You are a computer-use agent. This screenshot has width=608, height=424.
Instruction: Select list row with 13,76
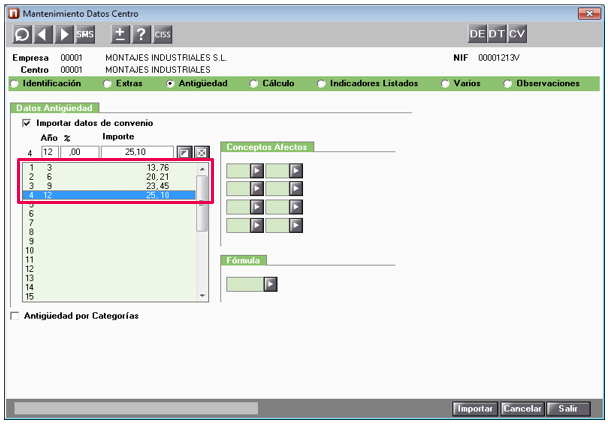click(109, 168)
